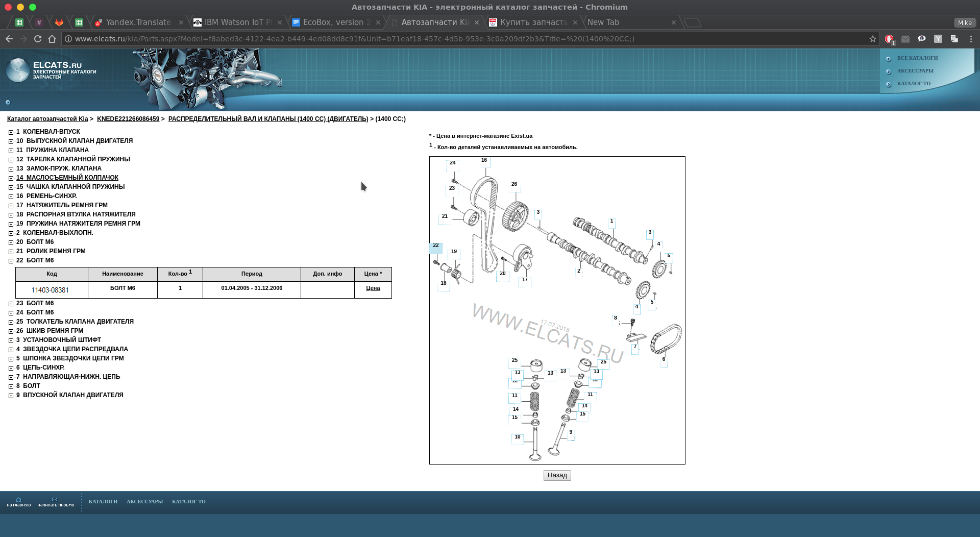Expand item 6 ЦЕПЬ-СИНХР.

click(11, 368)
